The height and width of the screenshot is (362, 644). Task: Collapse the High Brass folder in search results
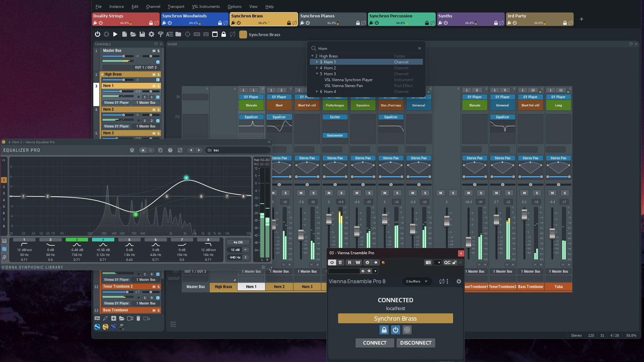(x=312, y=56)
